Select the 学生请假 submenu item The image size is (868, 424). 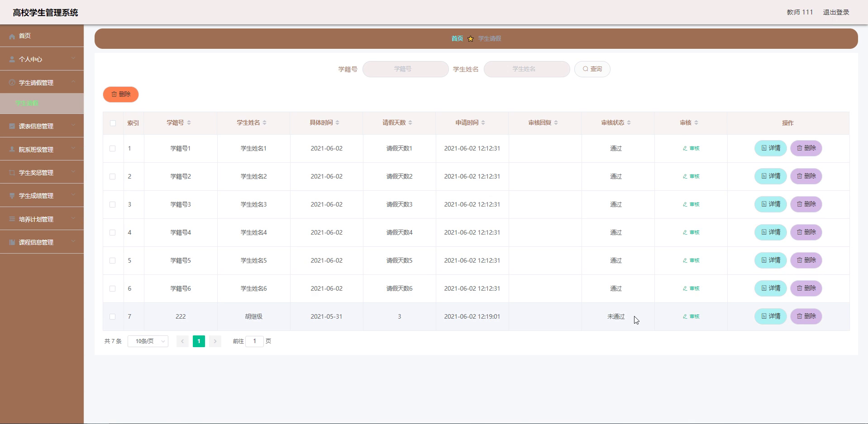(42, 103)
